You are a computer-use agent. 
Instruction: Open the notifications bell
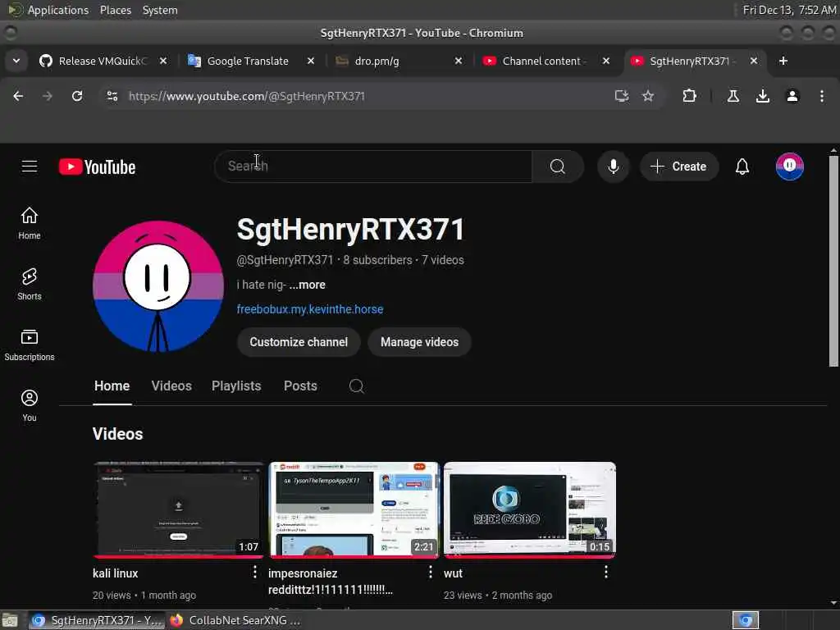(x=742, y=167)
